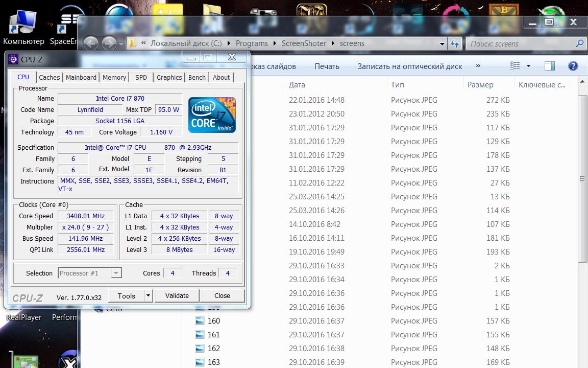Open the Caches tab in CPU-Z

click(49, 77)
